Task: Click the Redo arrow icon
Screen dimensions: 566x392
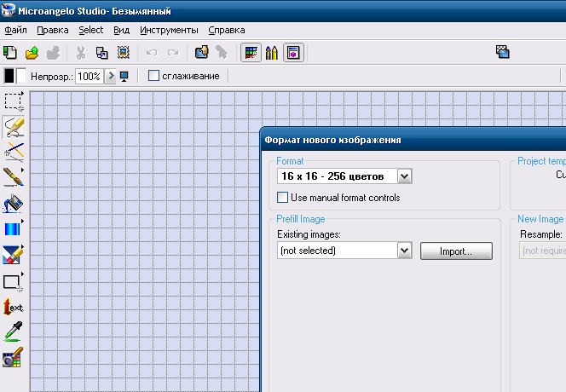Action: coord(173,53)
